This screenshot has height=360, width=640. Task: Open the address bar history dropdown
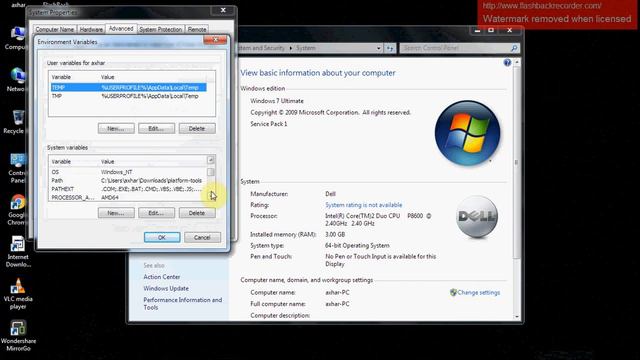pos(378,48)
